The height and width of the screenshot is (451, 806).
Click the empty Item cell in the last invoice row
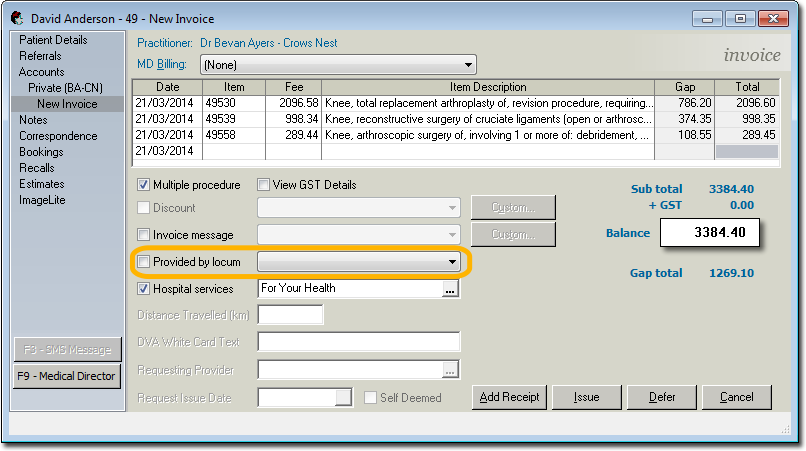tap(233, 151)
